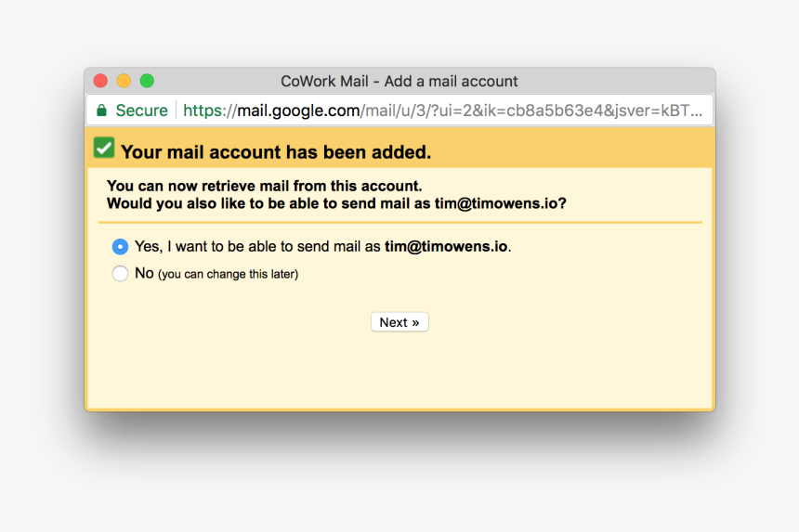Click the "CoWork Mail - Add a mail account" title
Viewport: 799px width, 532px height.
399,82
